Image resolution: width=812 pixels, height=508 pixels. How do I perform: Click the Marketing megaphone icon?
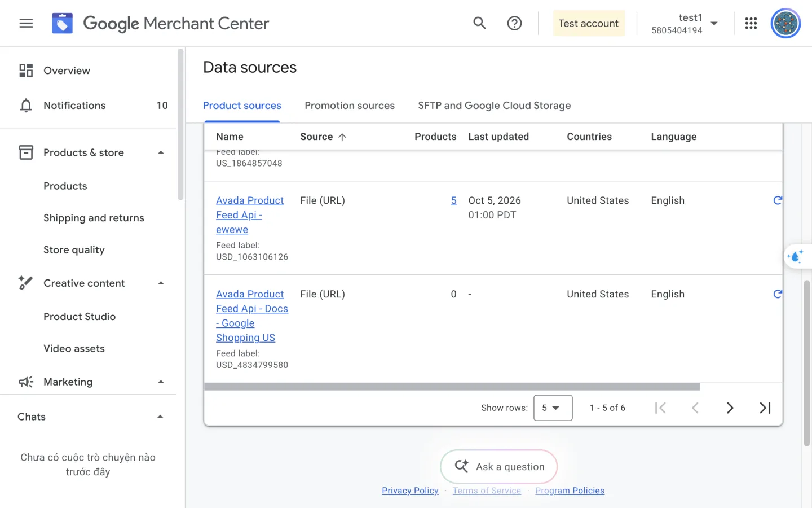click(26, 382)
